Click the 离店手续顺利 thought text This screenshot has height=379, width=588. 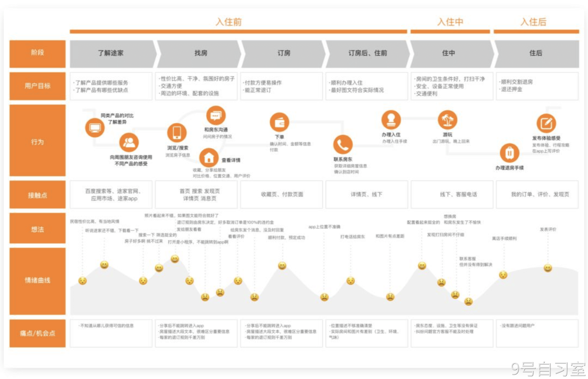pyautogui.click(x=504, y=238)
